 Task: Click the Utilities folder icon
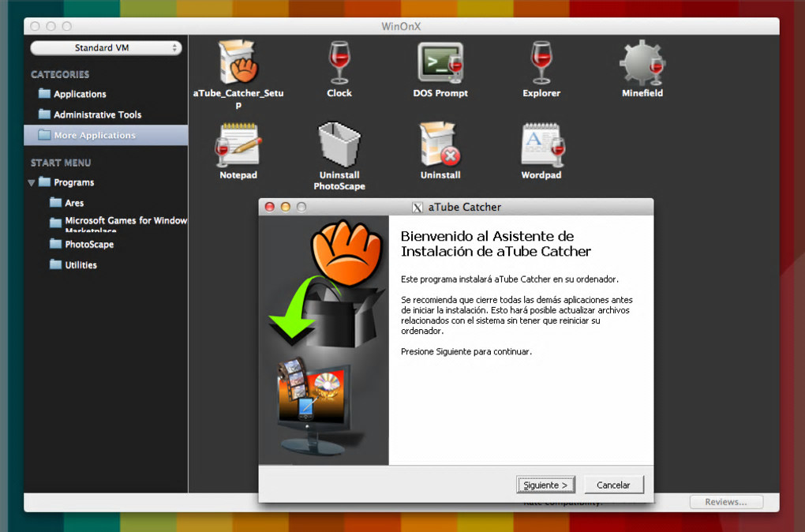click(55, 264)
